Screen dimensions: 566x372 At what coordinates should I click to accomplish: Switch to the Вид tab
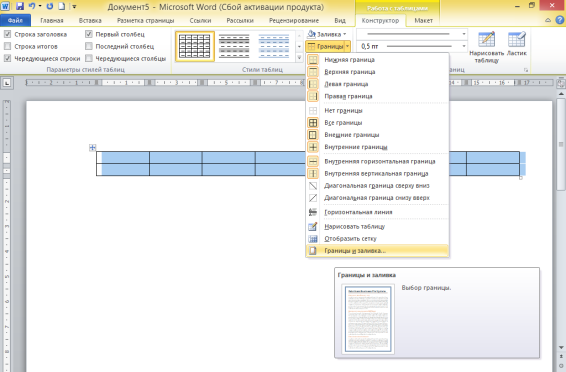click(x=340, y=21)
